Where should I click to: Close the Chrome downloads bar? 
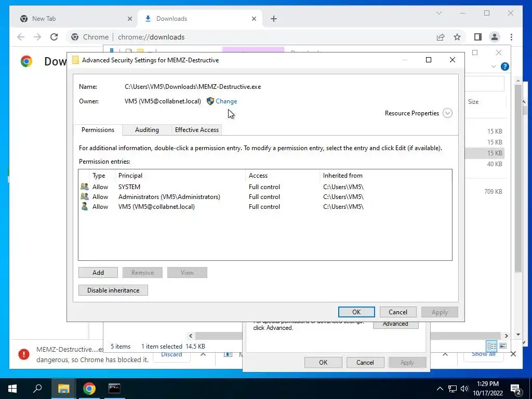[513, 354]
